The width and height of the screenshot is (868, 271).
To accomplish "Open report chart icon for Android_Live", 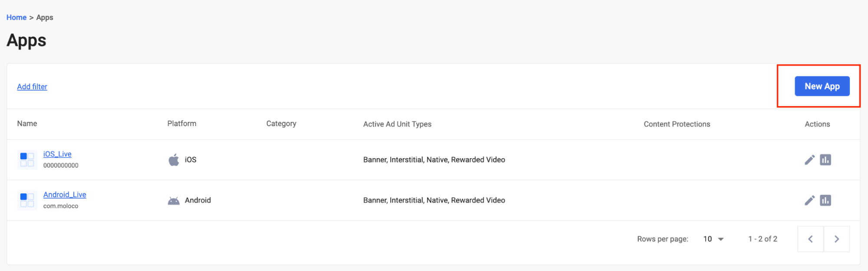I will 825,200.
